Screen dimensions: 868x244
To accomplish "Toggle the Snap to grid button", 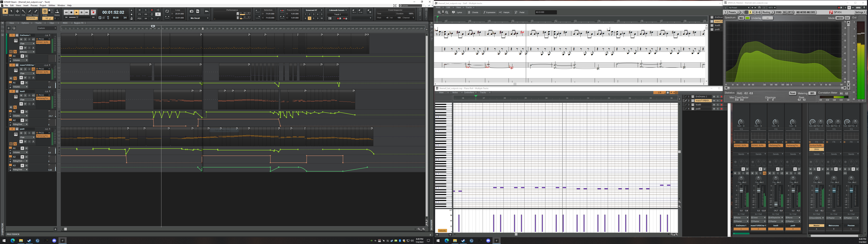I will pyautogui.click(x=45, y=12).
